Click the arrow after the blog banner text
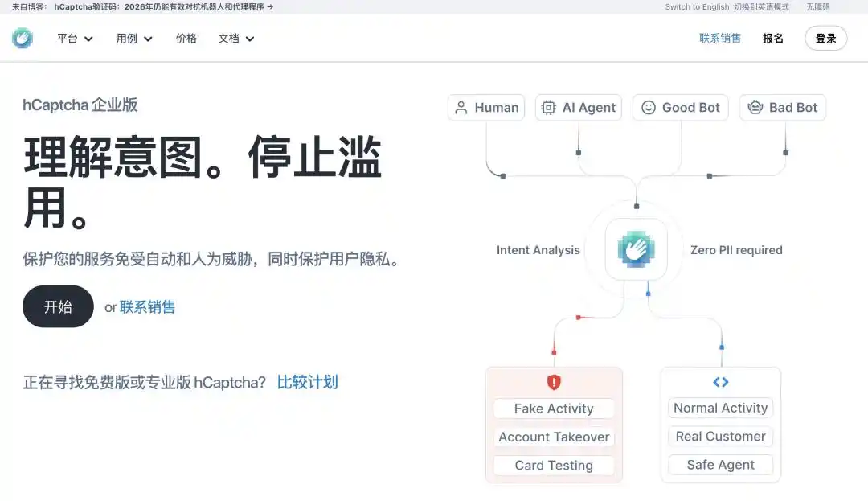 [x=270, y=6]
